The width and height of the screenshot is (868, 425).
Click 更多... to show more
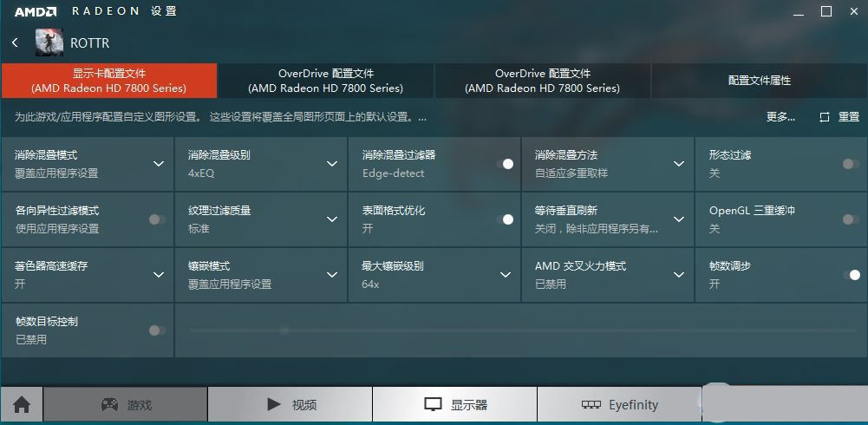[x=780, y=117]
